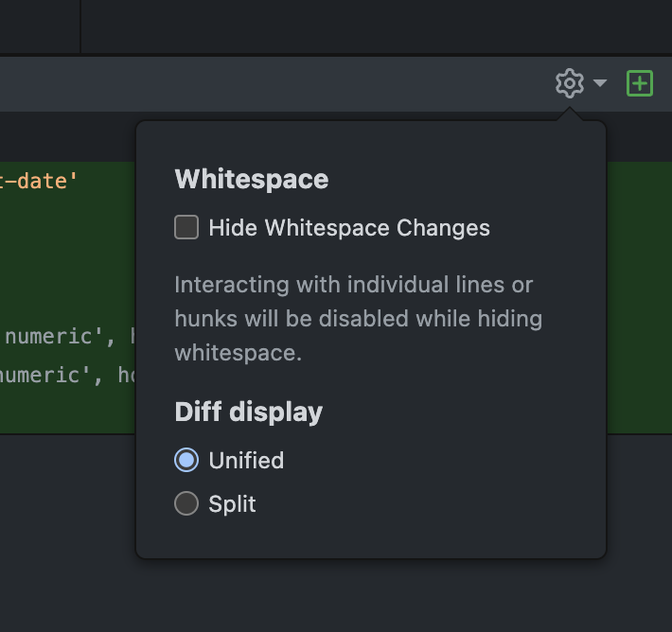Open the diff settings gear icon

(x=570, y=83)
